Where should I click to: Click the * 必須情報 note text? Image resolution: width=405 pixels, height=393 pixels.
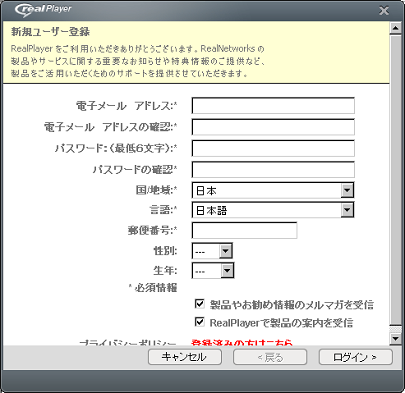coord(153,288)
